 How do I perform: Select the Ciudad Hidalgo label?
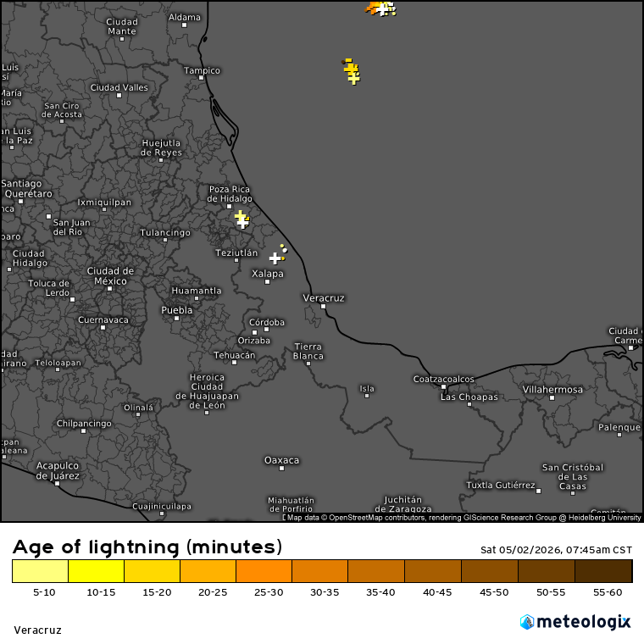(x=30, y=258)
